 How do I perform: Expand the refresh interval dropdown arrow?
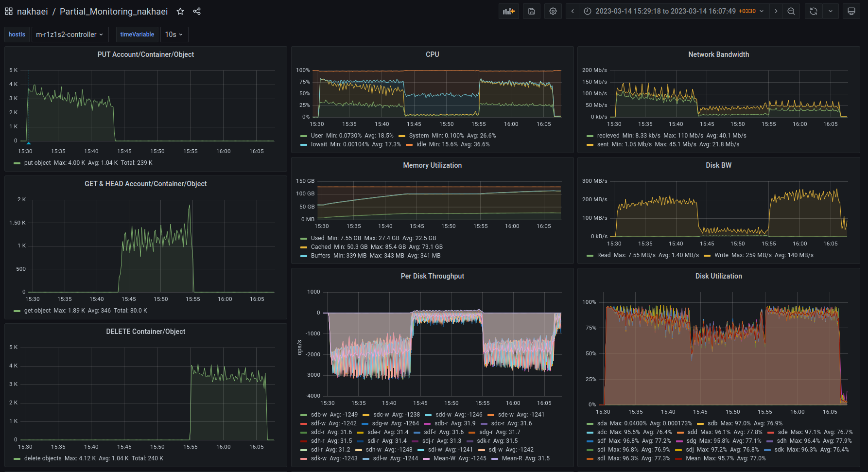(831, 11)
